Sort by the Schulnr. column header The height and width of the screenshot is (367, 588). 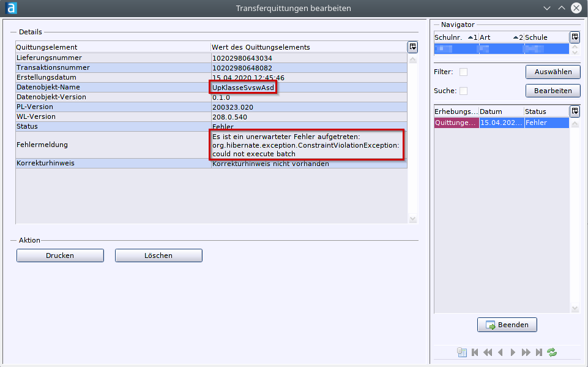(456, 37)
